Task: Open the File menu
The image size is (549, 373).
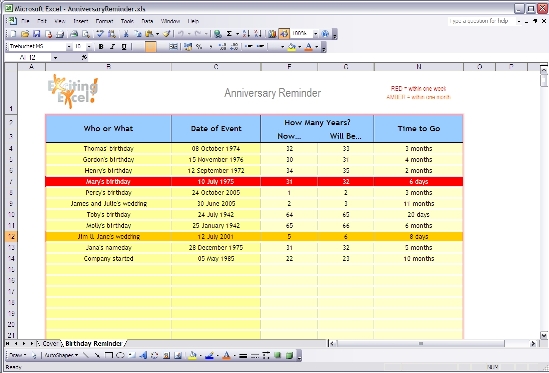Action: pyautogui.click(x=25, y=21)
